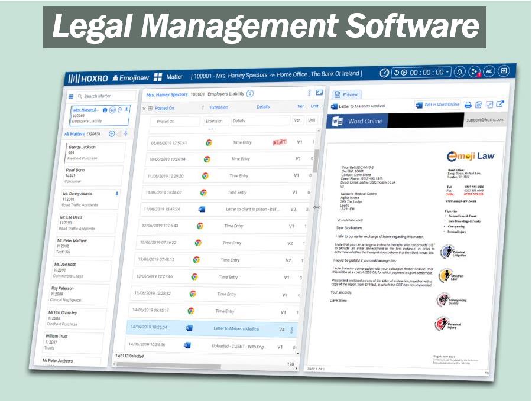
Task: Open the share nodes icon with red badge
Action: point(474,71)
